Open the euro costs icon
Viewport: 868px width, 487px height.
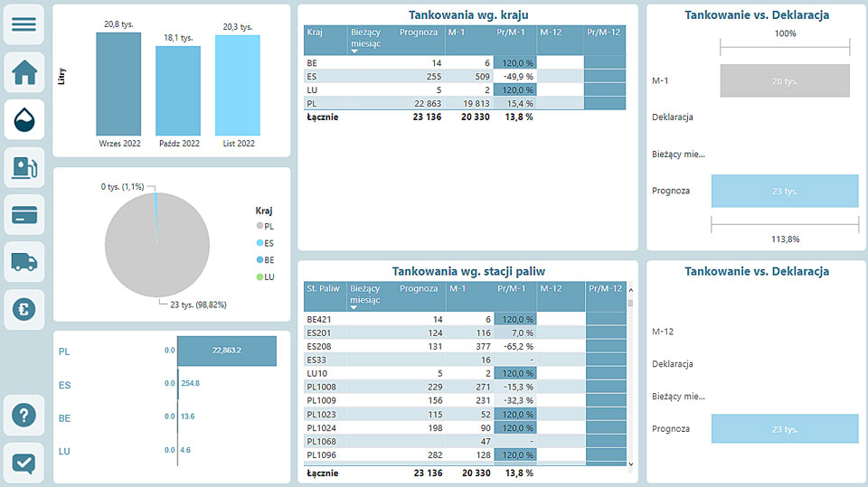(x=24, y=309)
